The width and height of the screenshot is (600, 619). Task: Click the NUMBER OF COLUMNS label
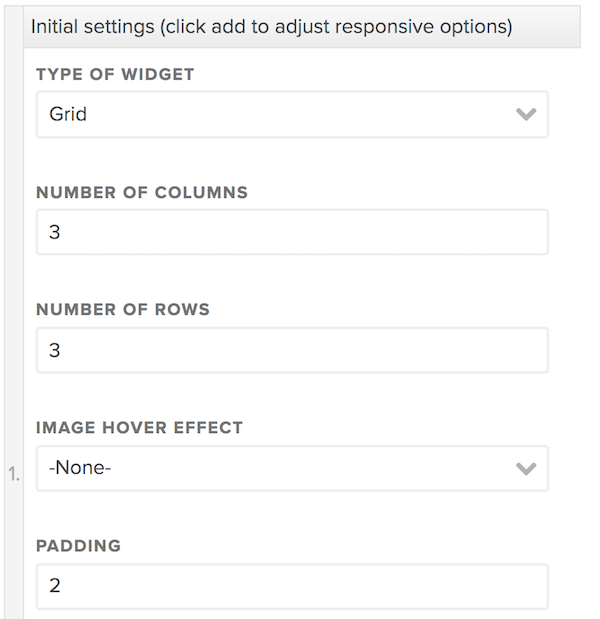pyautogui.click(x=142, y=192)
